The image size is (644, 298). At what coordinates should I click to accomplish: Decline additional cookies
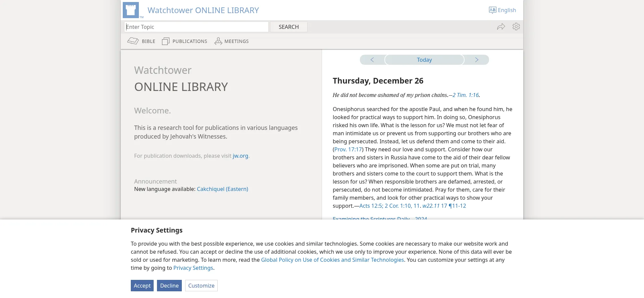pyautogui.click(x=169, y=286)
